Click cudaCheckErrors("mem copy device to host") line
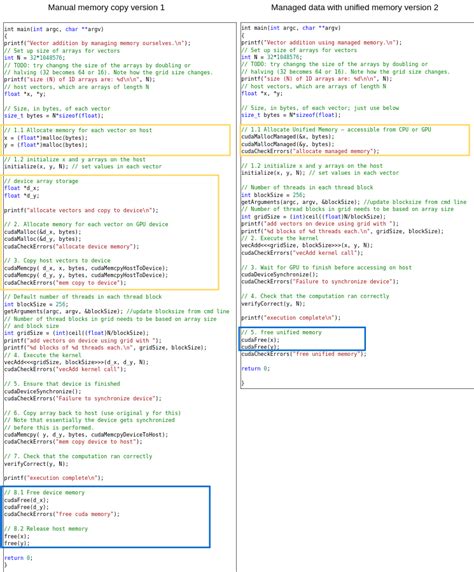The height and width of the screenshot is (572, 474). point(73,441)
